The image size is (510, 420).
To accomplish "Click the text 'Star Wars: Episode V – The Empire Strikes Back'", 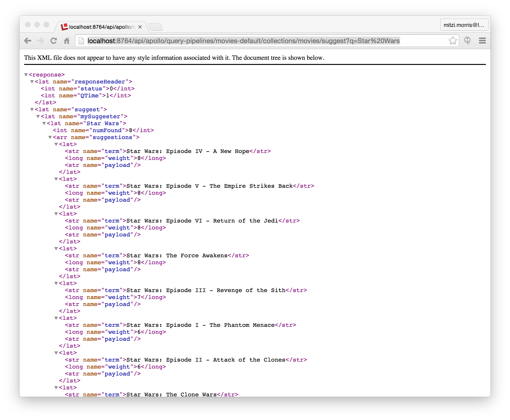I will (210, 186).
